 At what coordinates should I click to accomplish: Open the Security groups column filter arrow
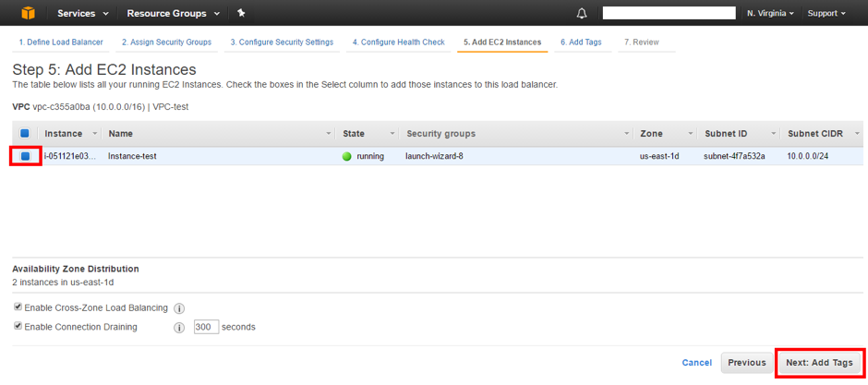coord(627,134)
